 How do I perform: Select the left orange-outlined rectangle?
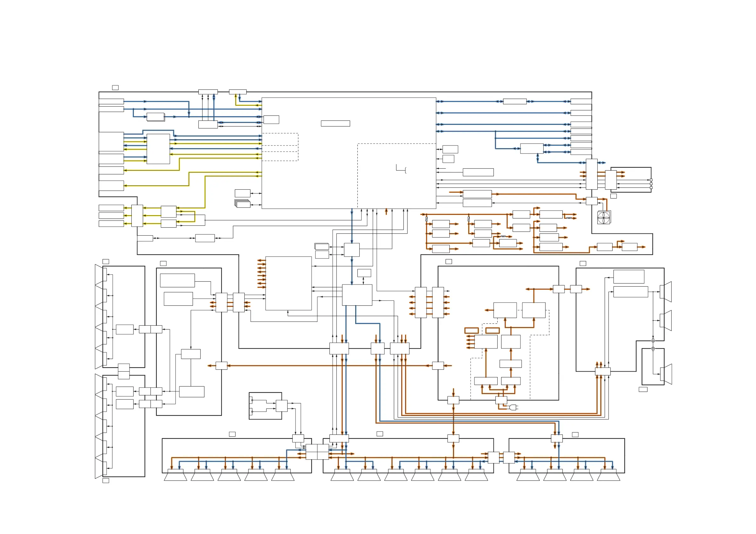pos(471,331)
